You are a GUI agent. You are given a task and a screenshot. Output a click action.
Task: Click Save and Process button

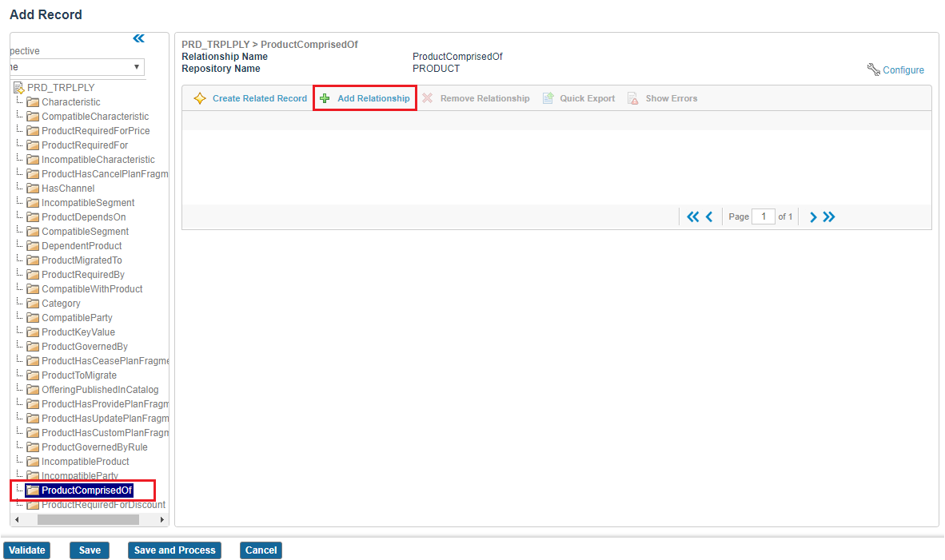175,550
